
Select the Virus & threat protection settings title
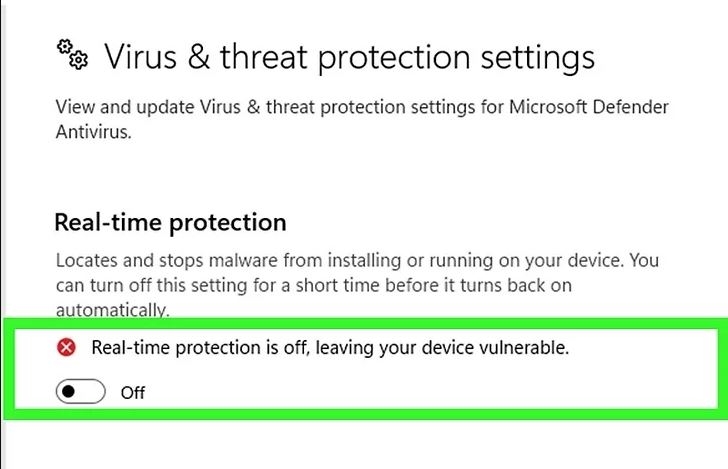click(x=349, y=58)
